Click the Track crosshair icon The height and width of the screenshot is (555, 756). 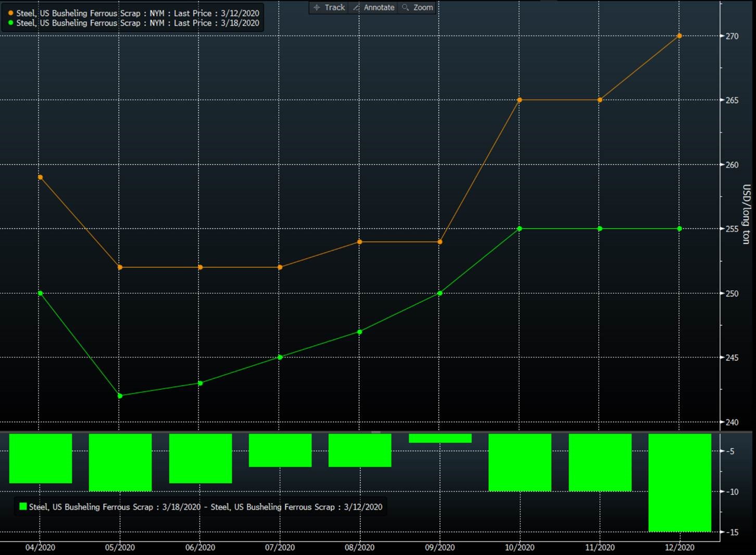tap(317, 7)
